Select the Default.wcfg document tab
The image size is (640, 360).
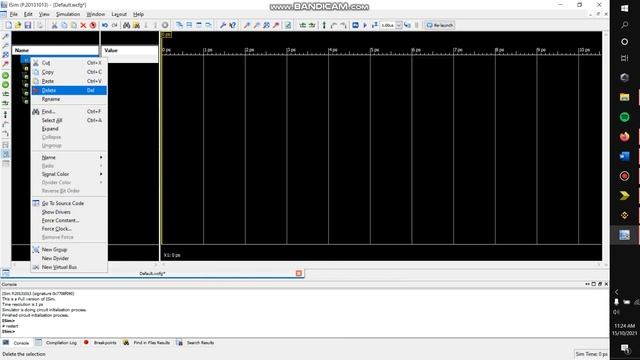152,273
